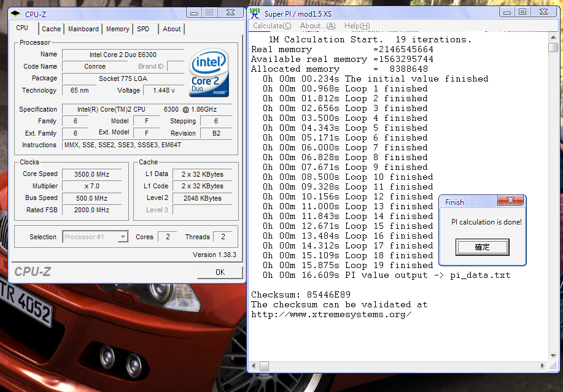Click the horizontal scrollbar right arrow
The image size is (563, 392).
543,366
